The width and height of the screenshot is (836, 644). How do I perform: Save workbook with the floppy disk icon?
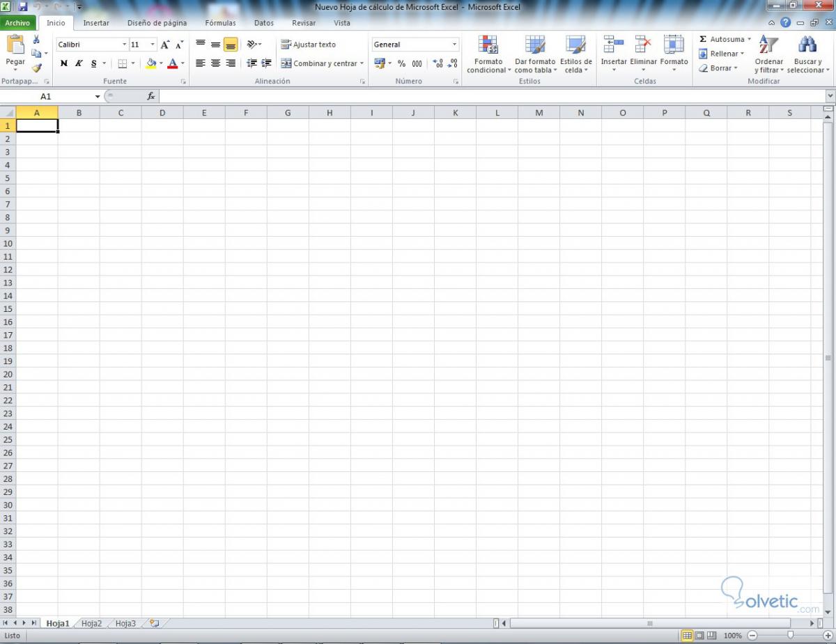point(22,6)
